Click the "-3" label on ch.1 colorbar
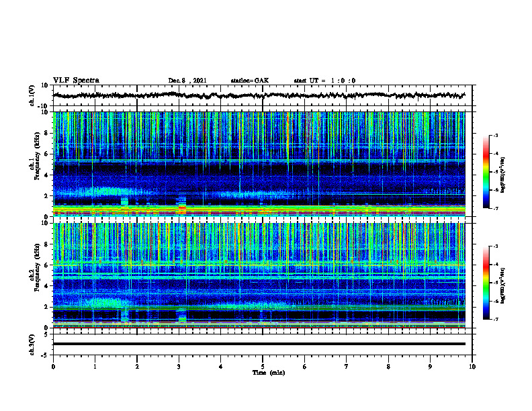 [495, 136]
